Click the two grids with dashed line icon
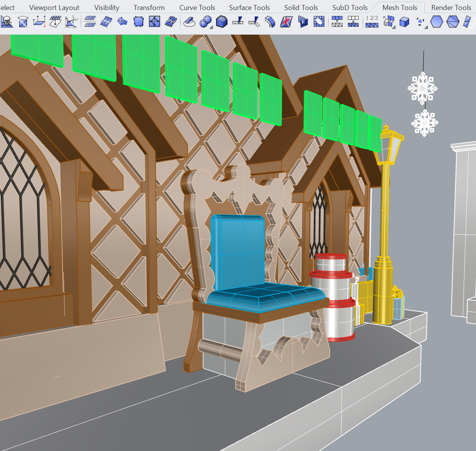The width and height of the screenshot is (476, 451). [90, 22]
